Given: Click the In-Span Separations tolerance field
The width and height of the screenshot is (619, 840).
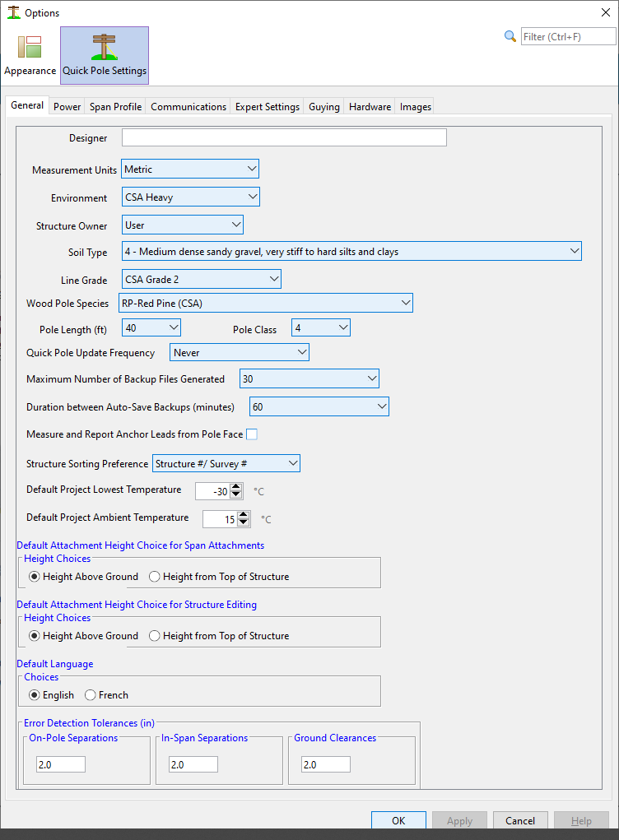Looking at the screenshot, I should point(193,764).
